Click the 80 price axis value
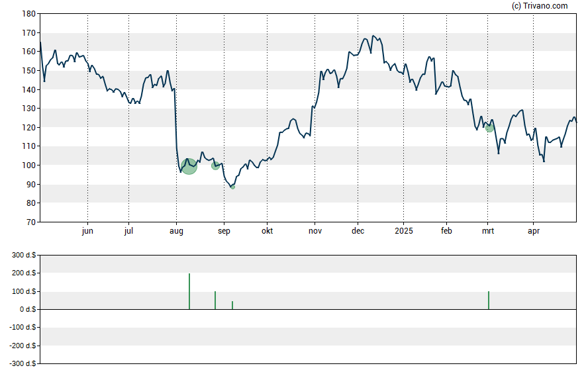 (x=31, y=203)
